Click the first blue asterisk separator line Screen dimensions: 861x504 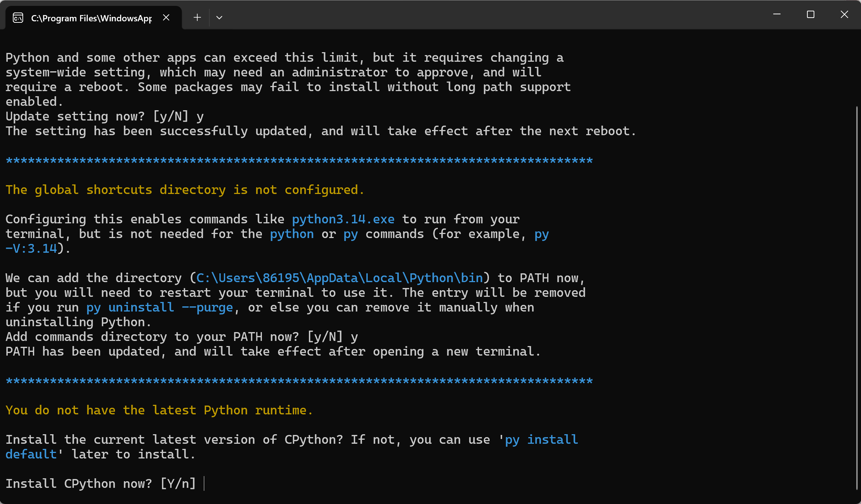coord(299,161)
